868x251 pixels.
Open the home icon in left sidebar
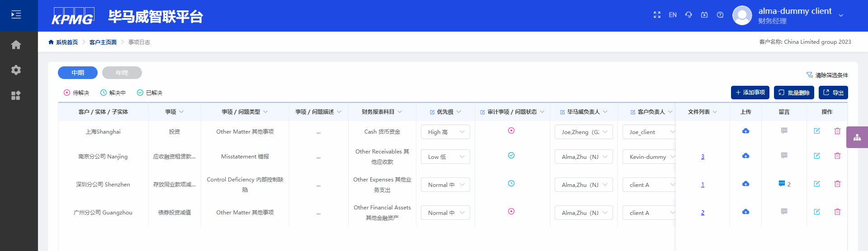coord(16,45)
